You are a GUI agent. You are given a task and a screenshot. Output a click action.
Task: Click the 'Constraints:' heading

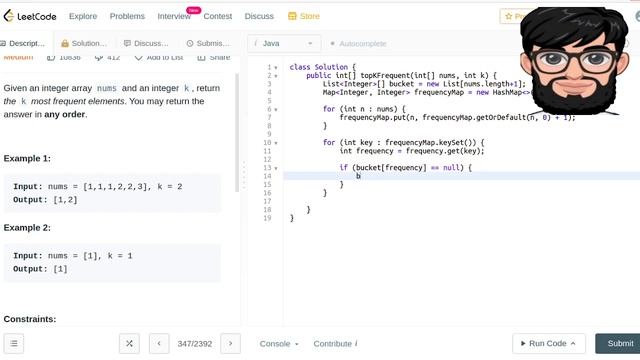tap(30, 319)
